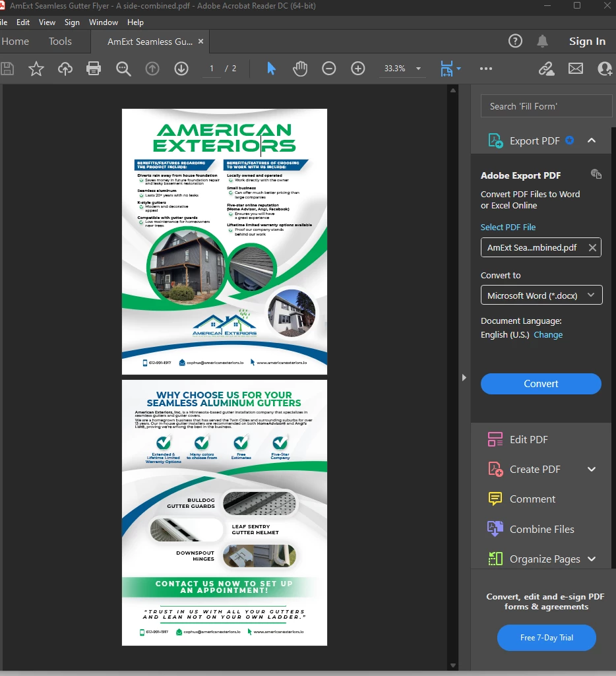
Task: Click the document scrollbar up arrow
Action: (452, 90)
